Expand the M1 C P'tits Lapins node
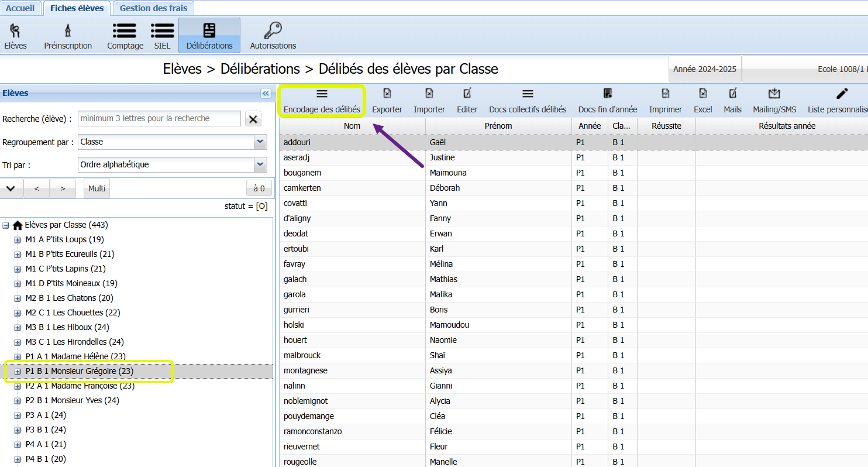 (x=17, y=269)
